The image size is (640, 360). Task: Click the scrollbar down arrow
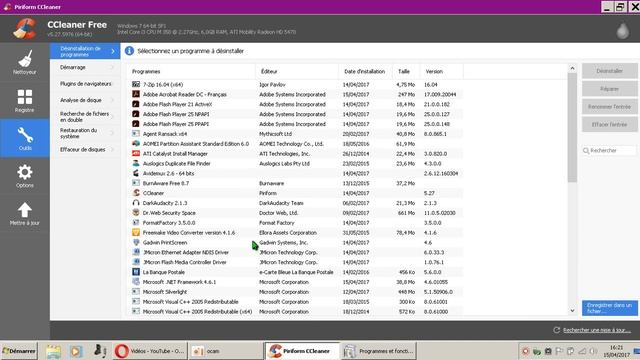[572, 311]
